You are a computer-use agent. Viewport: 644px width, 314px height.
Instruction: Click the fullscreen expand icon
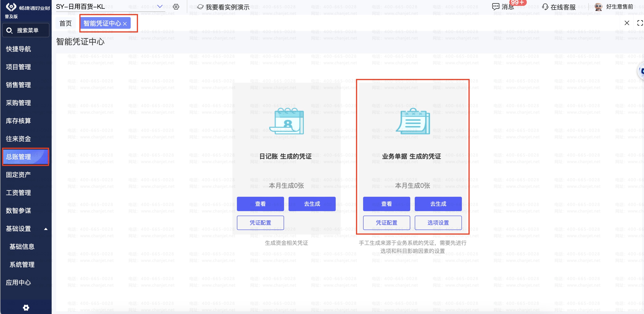point(640,23)
